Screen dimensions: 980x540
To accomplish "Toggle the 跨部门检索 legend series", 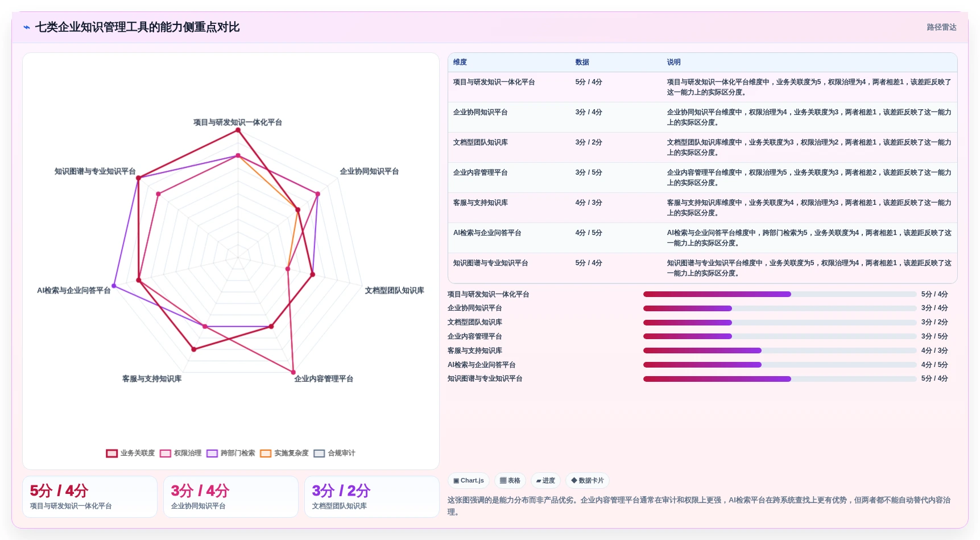I will pos(231,454).
